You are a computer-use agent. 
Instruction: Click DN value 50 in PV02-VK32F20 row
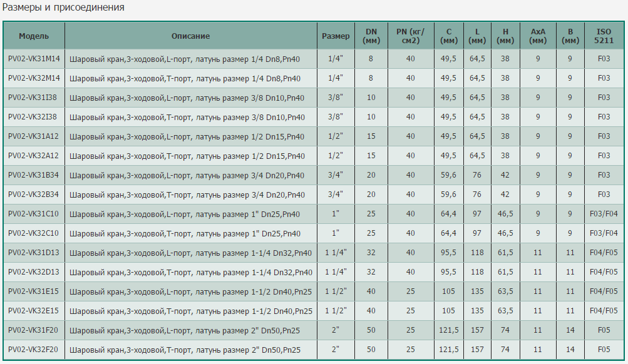point(371,350)
